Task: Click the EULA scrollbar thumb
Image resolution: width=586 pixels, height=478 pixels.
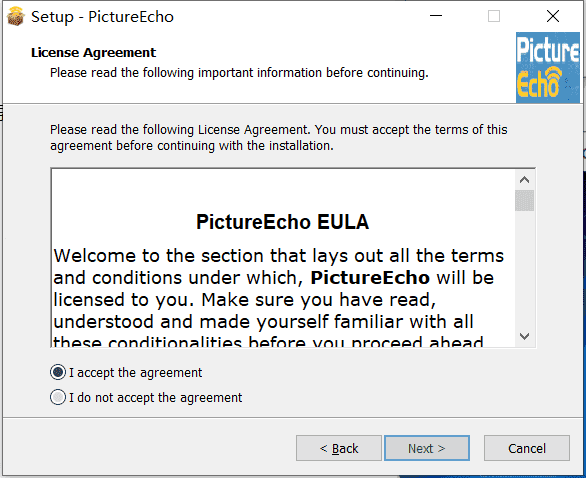Action: (x=524, y=200)
